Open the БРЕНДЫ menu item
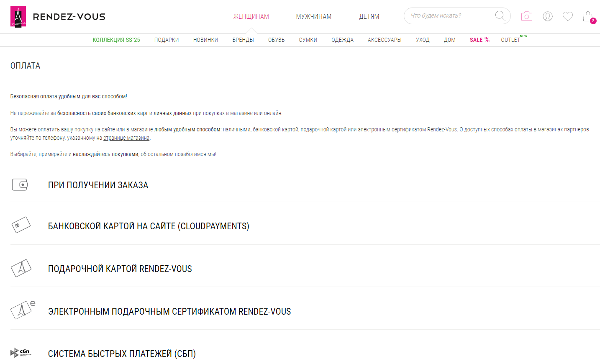 [x=243, y=40]
